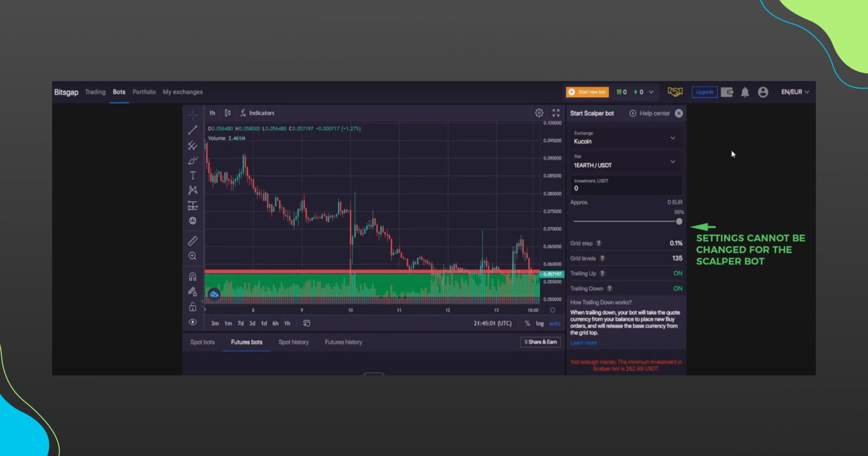Click the notification bell
868x456 pixels.
click(x=745, y=92)
